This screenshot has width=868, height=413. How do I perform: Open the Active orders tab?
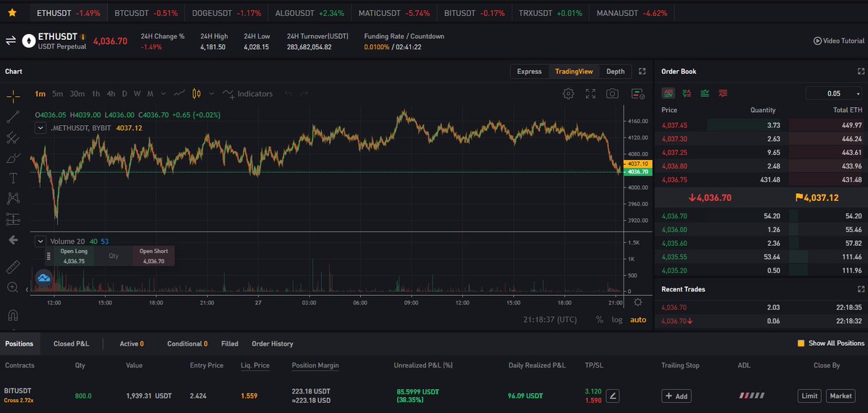click(x=132, y=344)
